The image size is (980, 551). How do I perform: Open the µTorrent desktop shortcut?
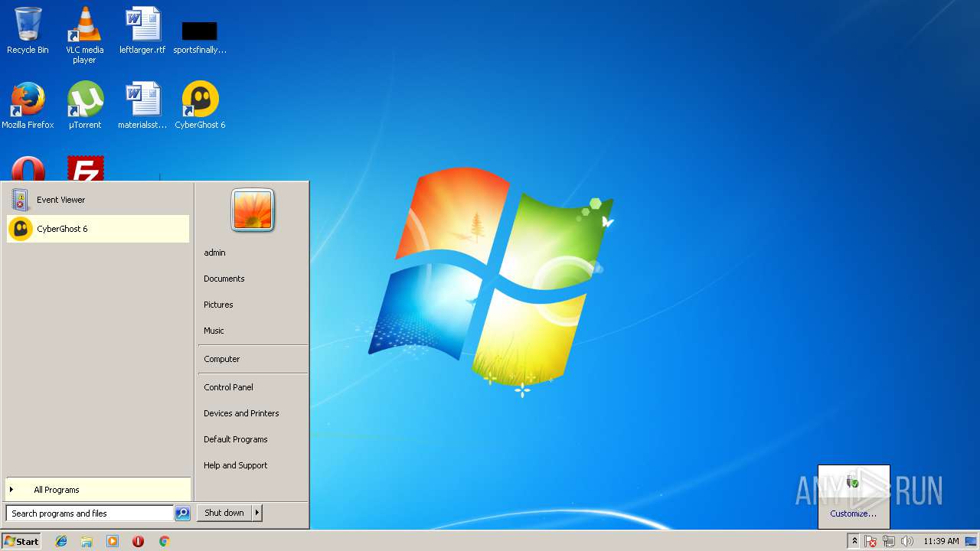(x=85, y=106)
